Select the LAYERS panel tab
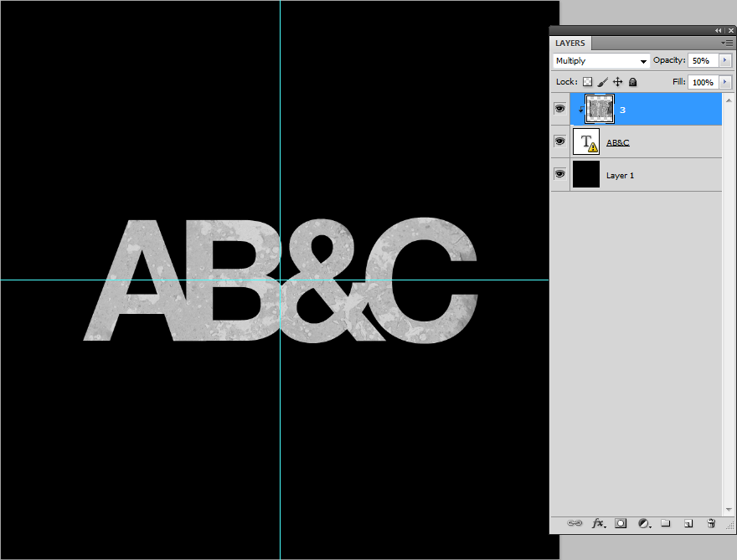This screenshot has width=737, height=560. 570,44
